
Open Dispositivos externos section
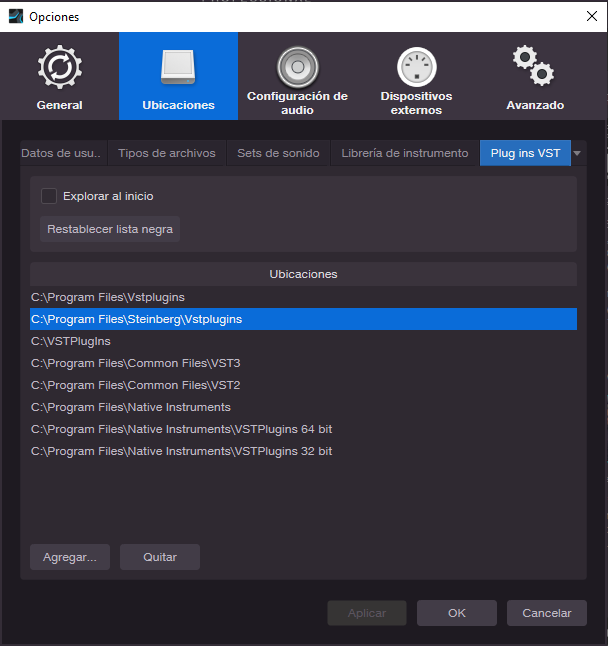(x=416, y=77)
